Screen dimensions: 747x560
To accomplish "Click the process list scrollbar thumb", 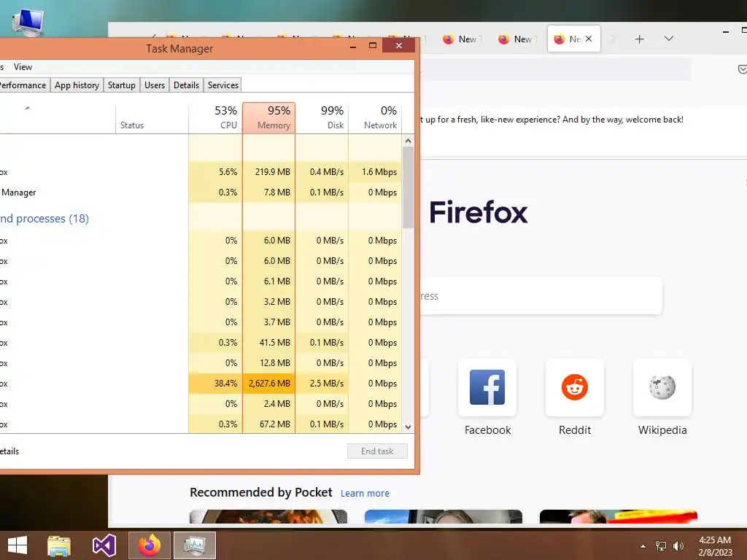I will click(408, 187).
